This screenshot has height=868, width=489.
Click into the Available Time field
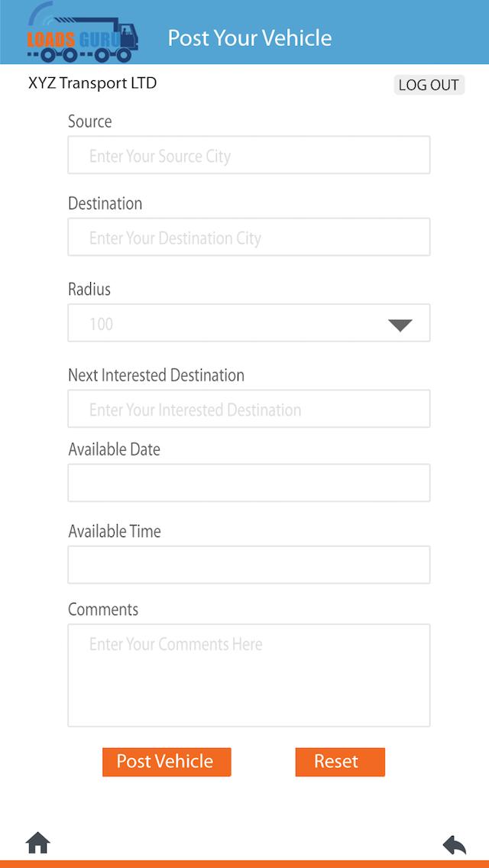pos(248,565)
